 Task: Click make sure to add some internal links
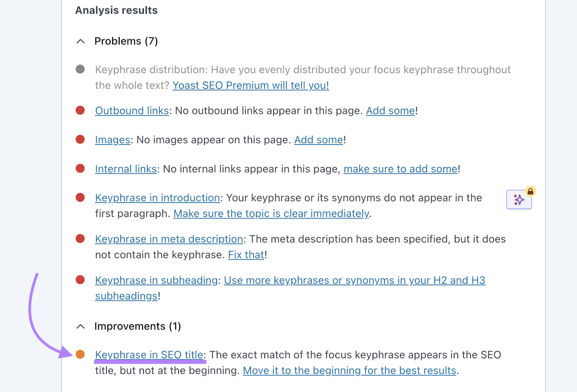coord(400,169)
